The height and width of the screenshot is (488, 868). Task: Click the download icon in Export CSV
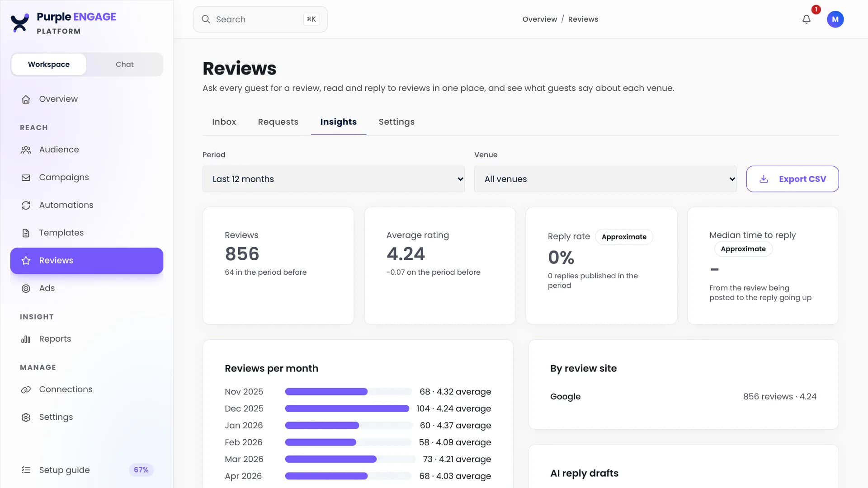coord(764,179)
